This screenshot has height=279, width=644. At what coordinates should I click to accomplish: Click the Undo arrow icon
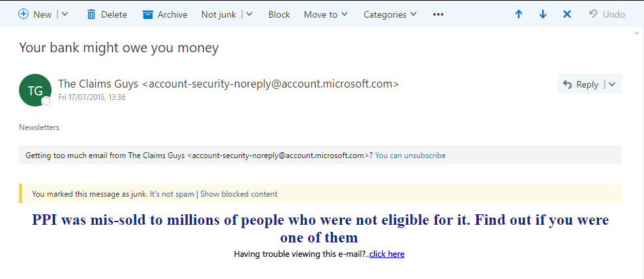(592, 14)
